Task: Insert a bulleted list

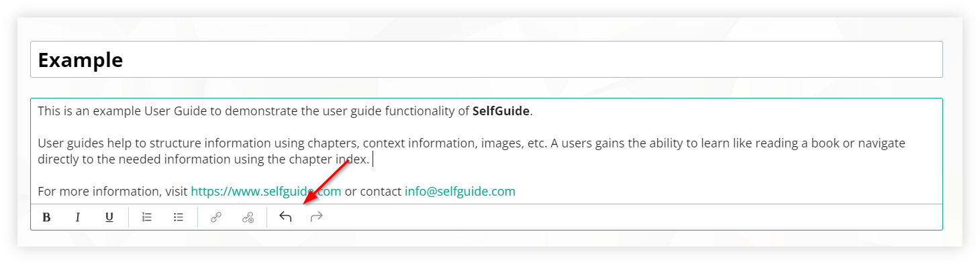Action: [x=179, y=217]
